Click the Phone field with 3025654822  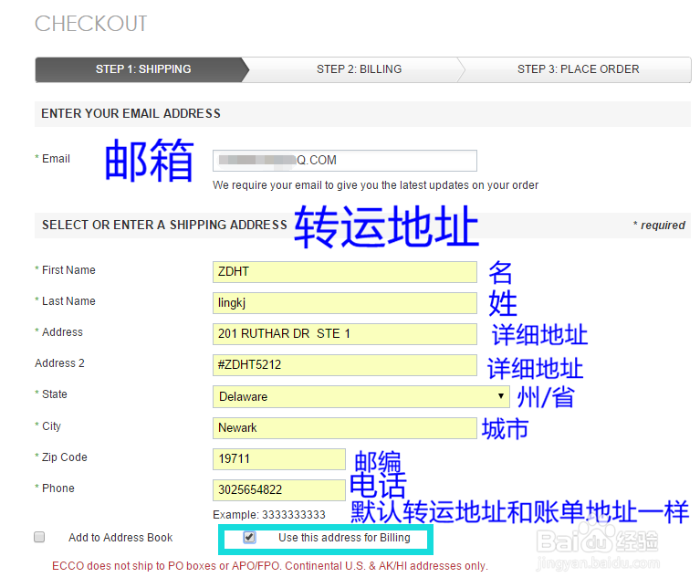pyautogui.click(x=279, y=490)
